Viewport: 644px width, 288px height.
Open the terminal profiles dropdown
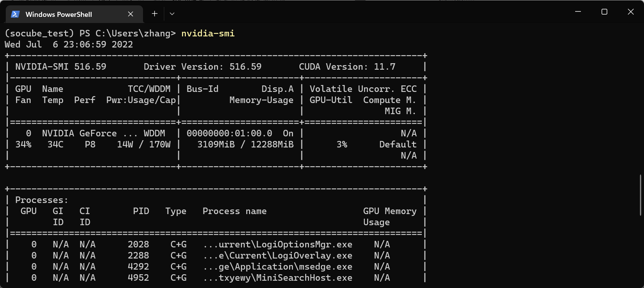tap(172, 14)
